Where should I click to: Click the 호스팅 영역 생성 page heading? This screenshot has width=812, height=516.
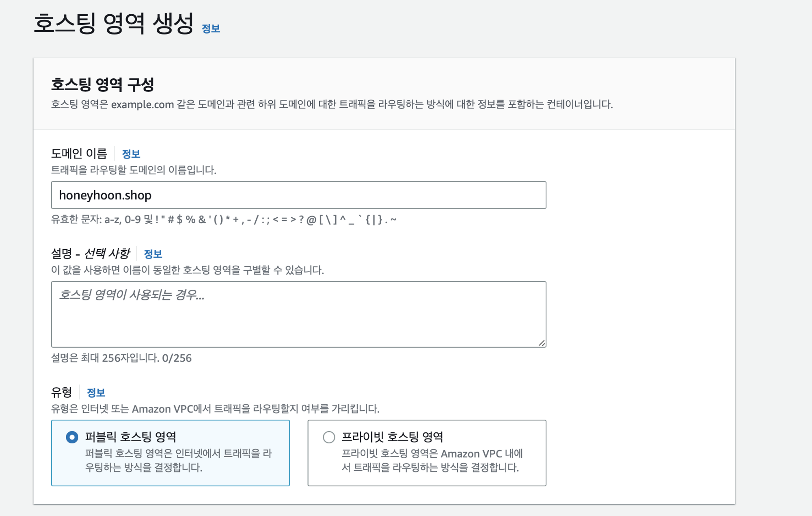pyautogui.click(x=113, y=24)
